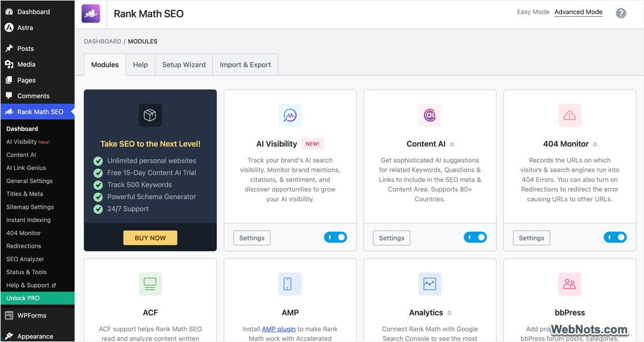Click the Unlock PRO sidebar item
This screenshot has width=644, height=342.
tap(38, 298)
